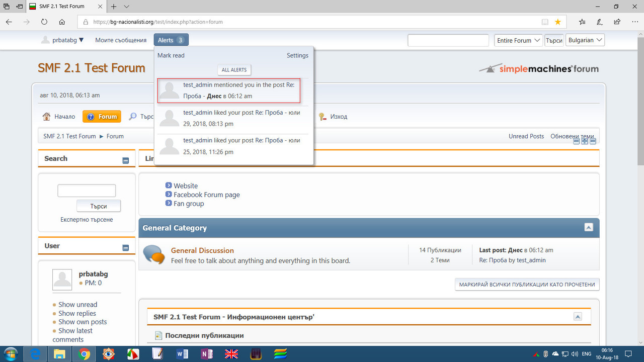Image resolution: width=644 pixels, height=362 pixels.
Task: Open the set-aside tabs panel
Action: coord(7,7)
